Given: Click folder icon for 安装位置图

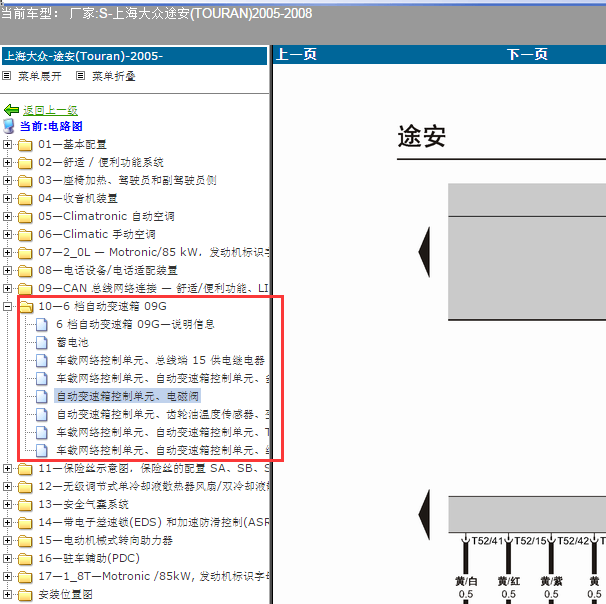Looking at the screenshot, I should click(25, 595).
